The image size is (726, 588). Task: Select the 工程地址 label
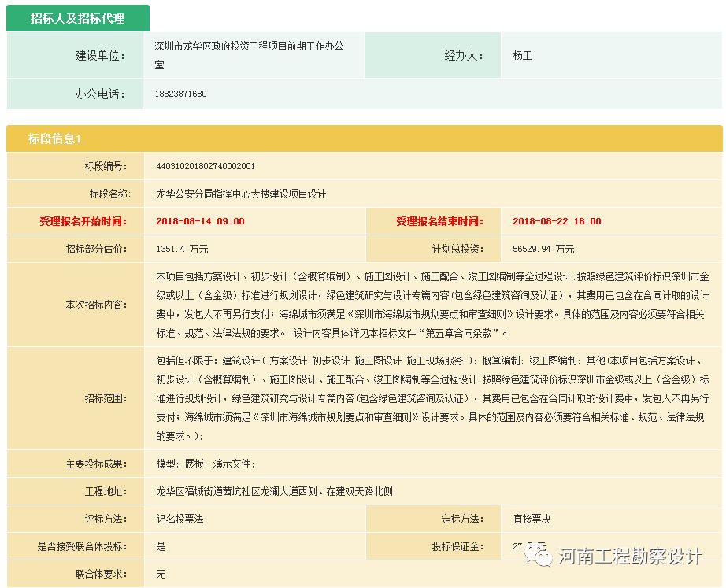[106, 491]
